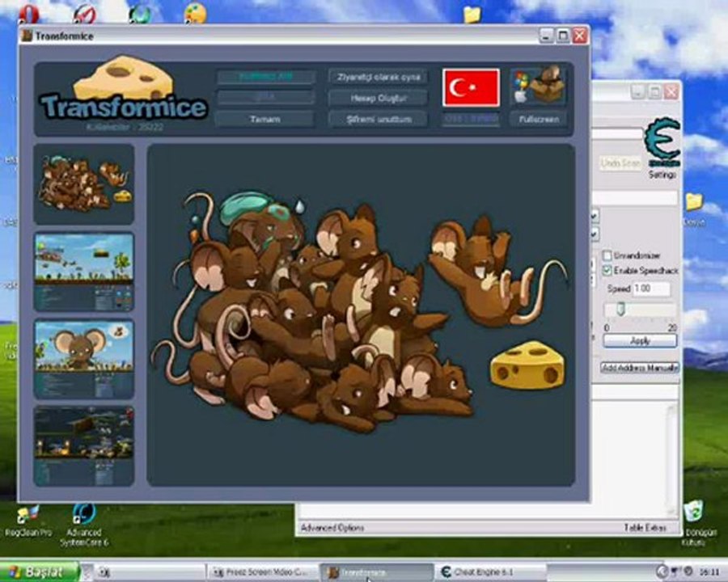
Task: Click the username field in Transformice login
Action: (265, 77)
